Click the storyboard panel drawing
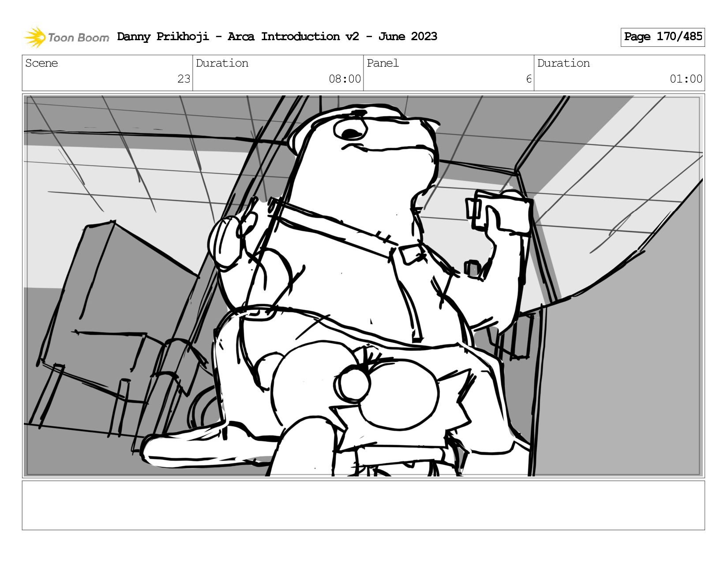Image resolution: width=728 pixels, height=563 pixels. coord(363,286)
